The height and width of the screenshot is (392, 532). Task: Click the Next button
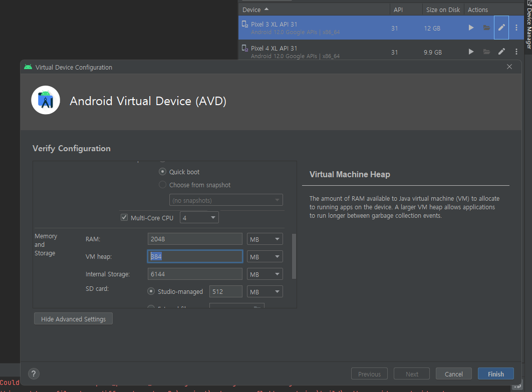[412, 373]
